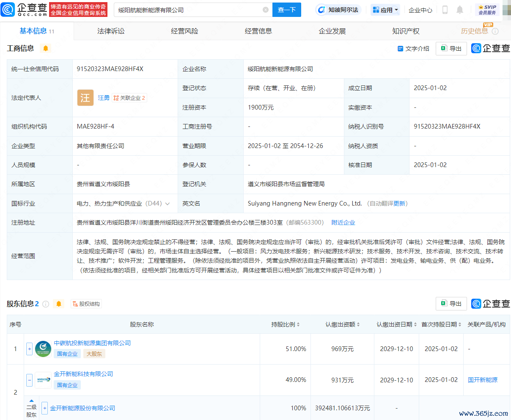Switch to 经营风险 tab
The height and width of the screenshot is (420, 511).
pos(184,31)
